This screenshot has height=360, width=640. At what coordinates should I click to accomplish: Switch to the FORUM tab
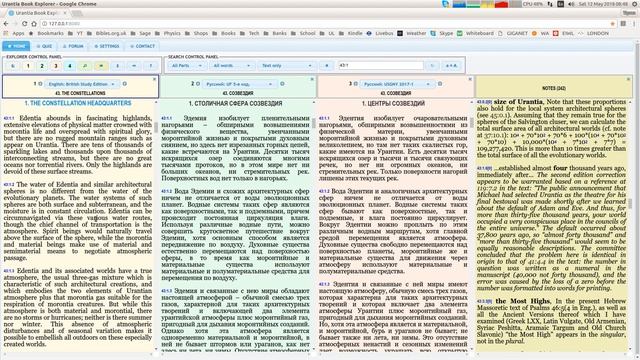tap(73, 46)
